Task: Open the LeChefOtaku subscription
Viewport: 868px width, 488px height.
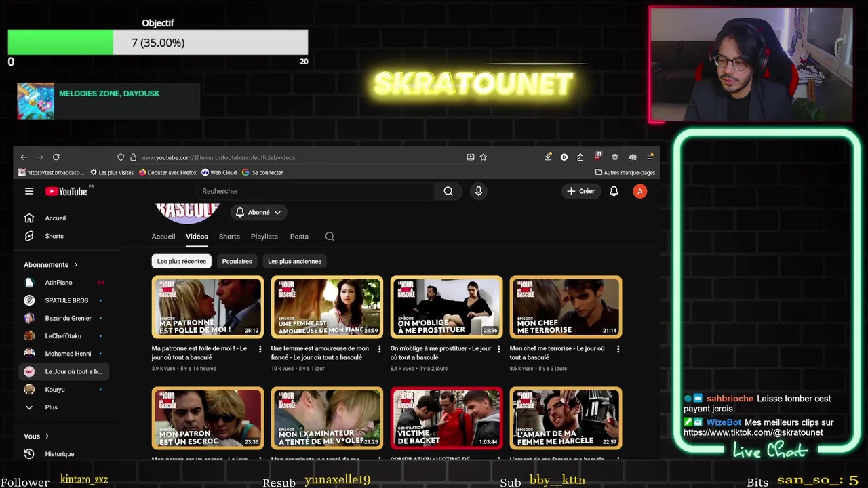Action: coord(64,336)
